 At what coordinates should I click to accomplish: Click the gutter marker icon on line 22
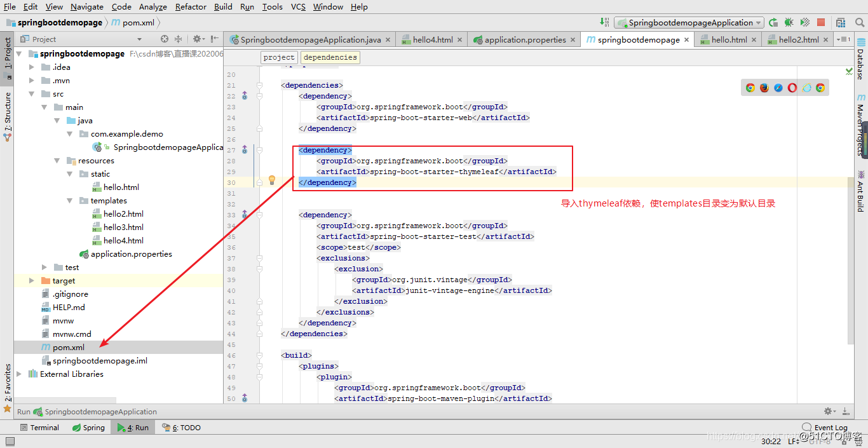pyautogui.click(x=245, y=96)
